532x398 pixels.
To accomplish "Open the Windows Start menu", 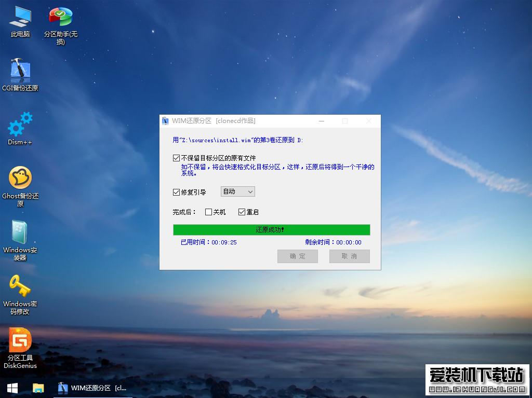I will click(x=12, y=388).
